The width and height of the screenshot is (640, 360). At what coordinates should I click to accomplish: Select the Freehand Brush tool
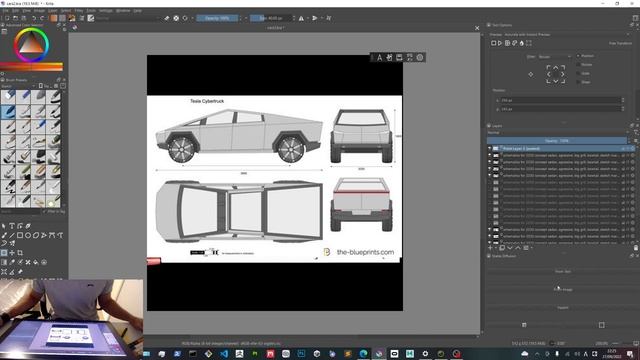point(4,236)
